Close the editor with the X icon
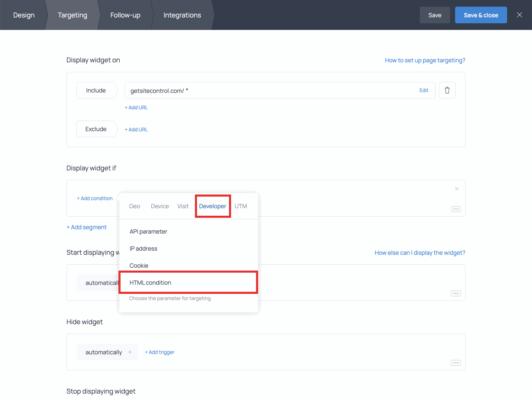This screenshot has height=399, width=532. (x=519, y=15)
